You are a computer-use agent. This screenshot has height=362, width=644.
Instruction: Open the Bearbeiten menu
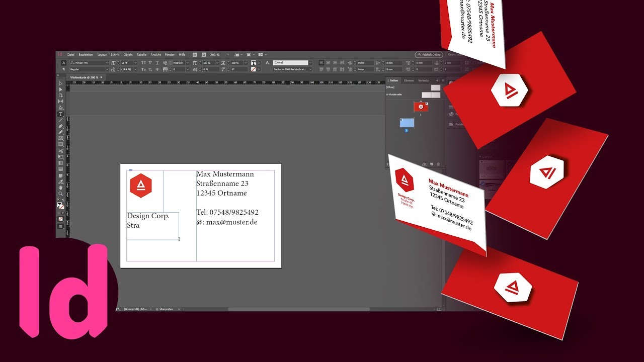(x=86, y=54)
